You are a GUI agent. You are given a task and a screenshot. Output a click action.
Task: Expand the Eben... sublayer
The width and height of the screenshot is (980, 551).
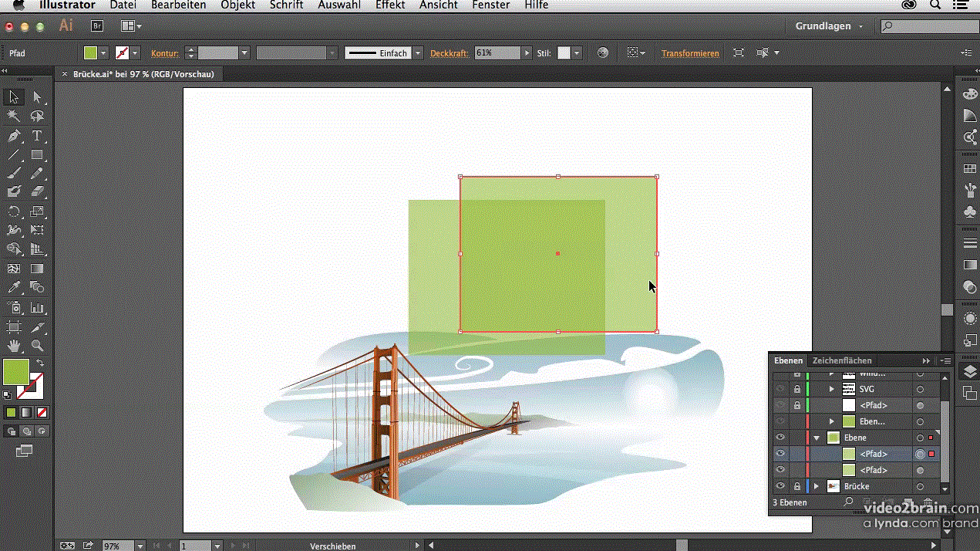[832, 421]
